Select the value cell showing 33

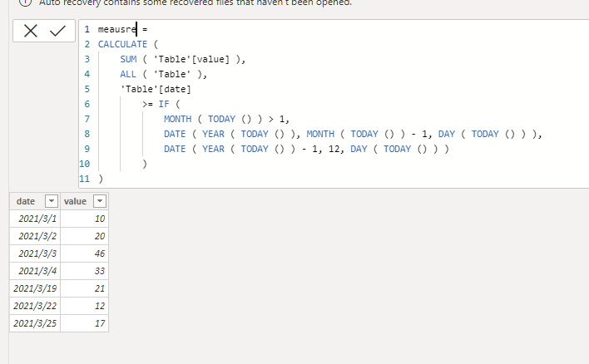85,271
